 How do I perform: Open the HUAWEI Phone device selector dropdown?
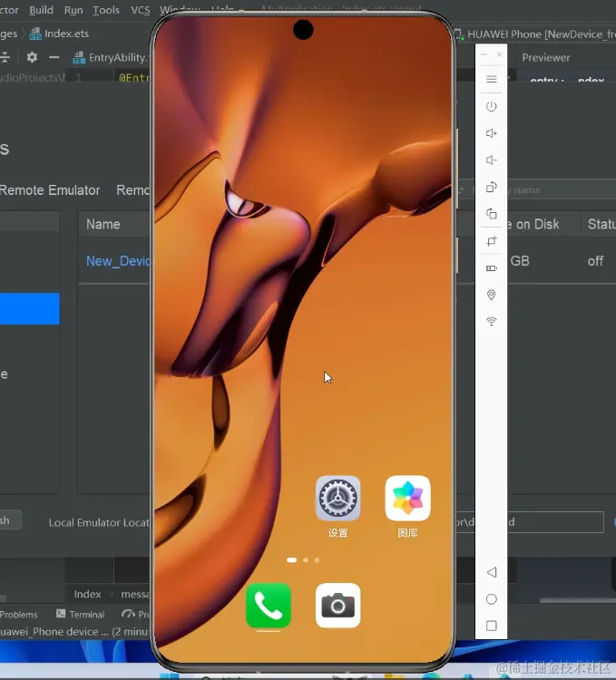[x=534, y=34]
